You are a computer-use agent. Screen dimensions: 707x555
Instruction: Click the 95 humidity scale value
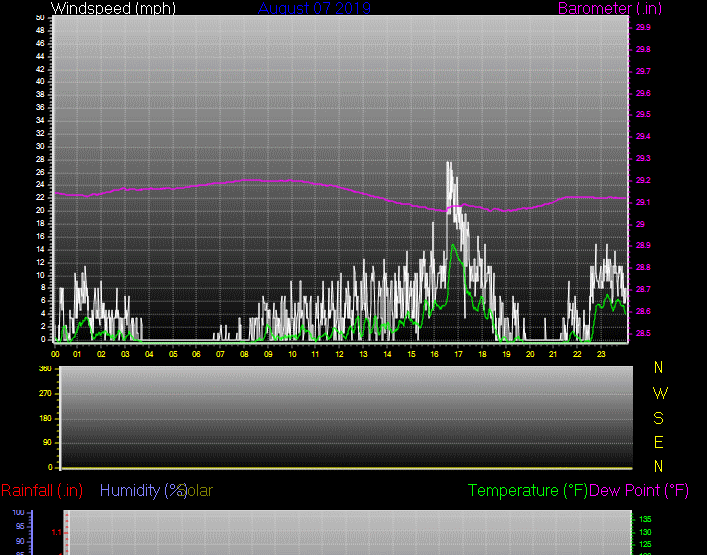20,527
